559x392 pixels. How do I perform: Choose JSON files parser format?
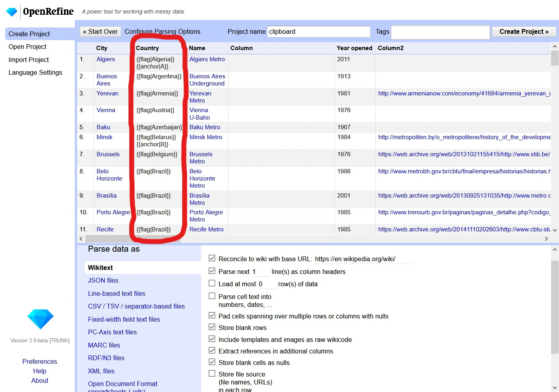103,280
